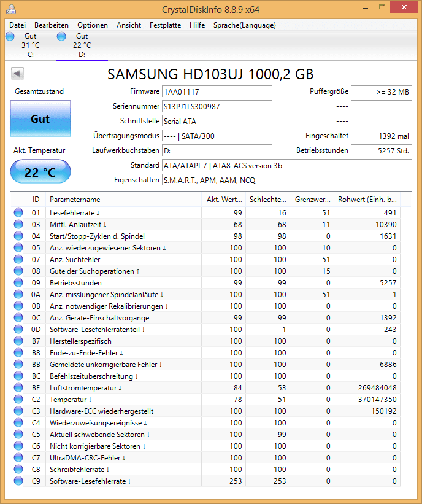Click the Grenzwert column header

pos(312,200)
